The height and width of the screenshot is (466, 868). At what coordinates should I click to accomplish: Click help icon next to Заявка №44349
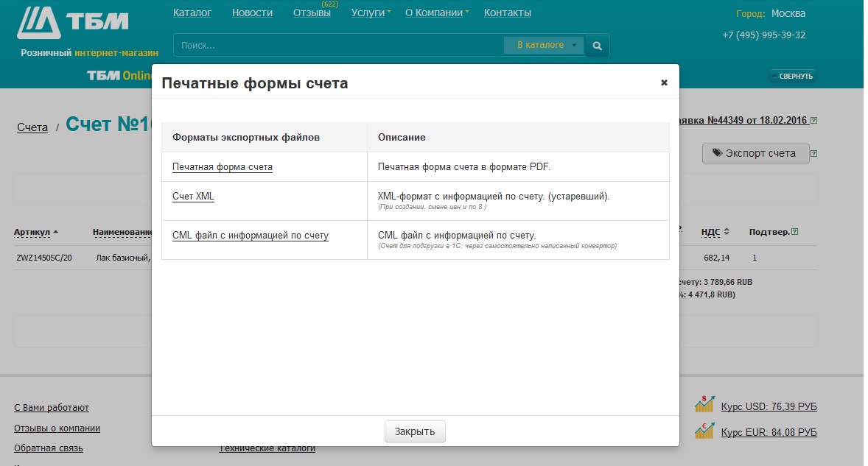click(814, 120)
